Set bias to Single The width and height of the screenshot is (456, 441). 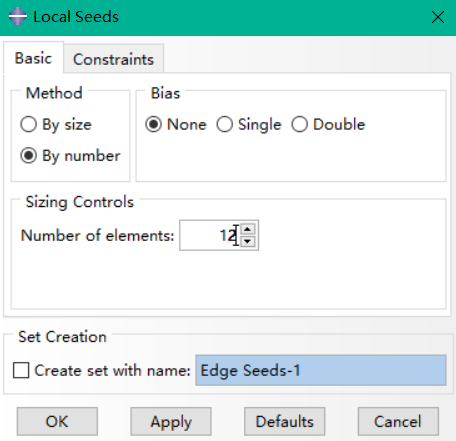(224, 125)
